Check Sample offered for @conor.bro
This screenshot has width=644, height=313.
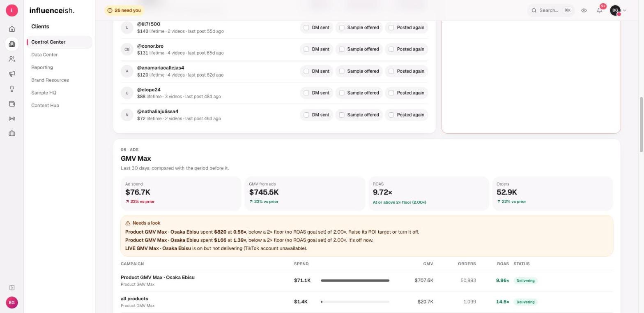pos(342,49)
